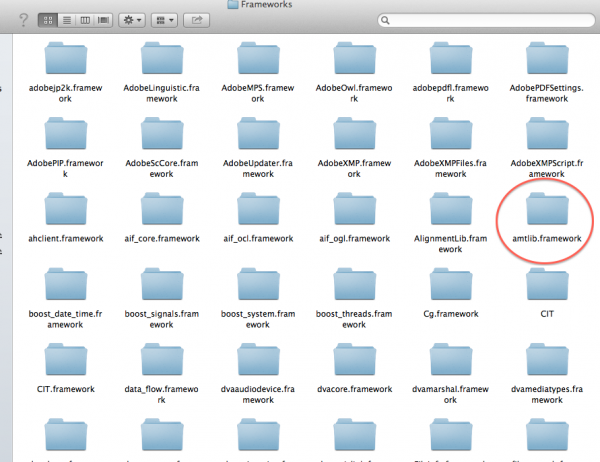Select the aif_core.framework folder
The width and height of the screenshot is (600, 462).
tap(162, 209)
